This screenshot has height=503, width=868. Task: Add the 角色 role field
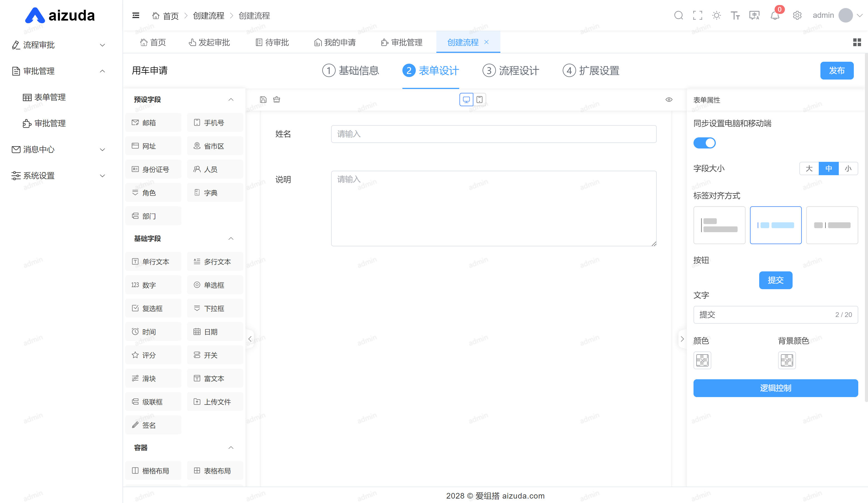[x=153, y=193]
